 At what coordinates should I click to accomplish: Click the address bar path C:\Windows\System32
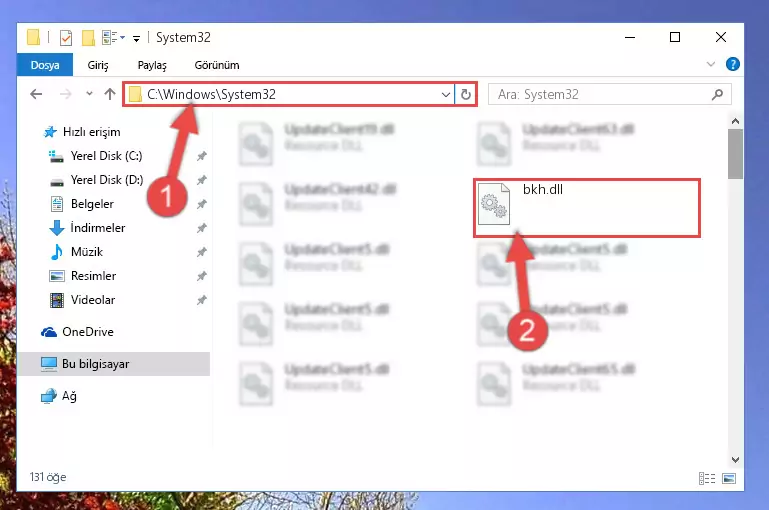click(x=211, y=94)
